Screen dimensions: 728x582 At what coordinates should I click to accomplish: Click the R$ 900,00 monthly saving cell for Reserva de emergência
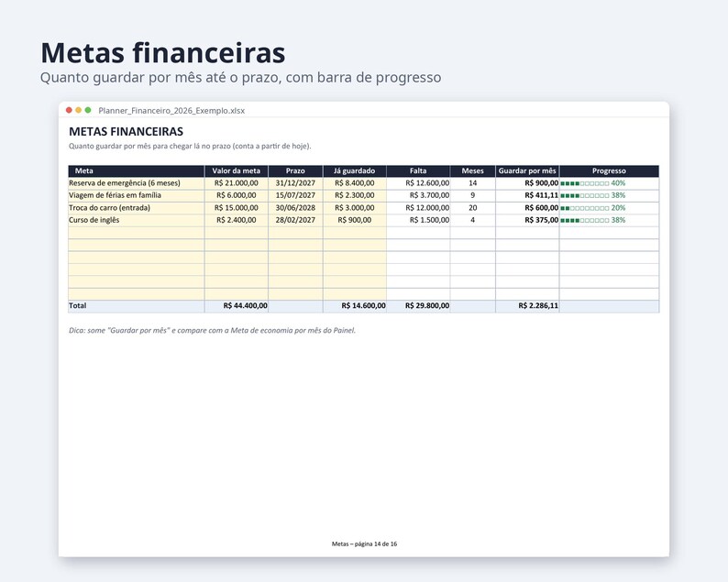pos(527,183)
